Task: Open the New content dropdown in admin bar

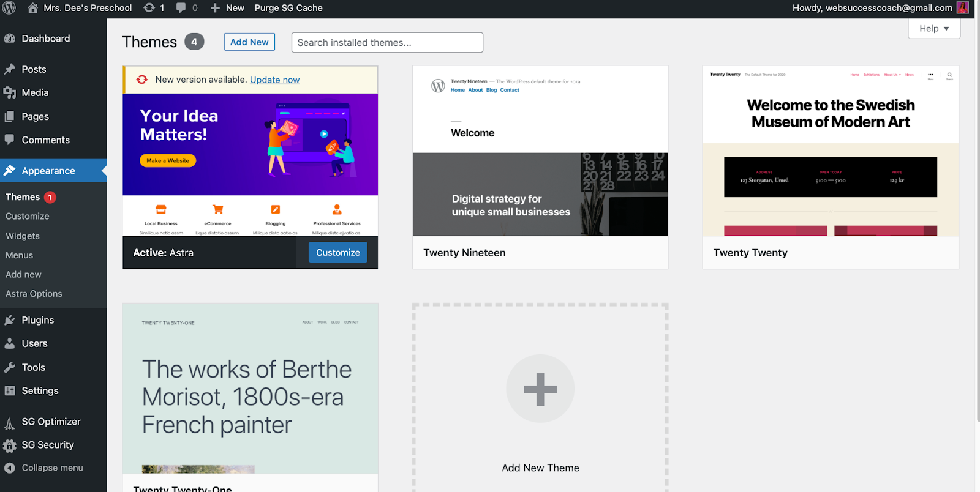Action: click(x=227, y=8)
